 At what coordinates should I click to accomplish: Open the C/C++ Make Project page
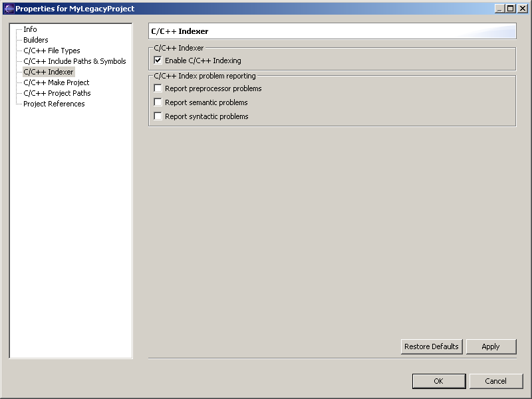tap(56, 82)
